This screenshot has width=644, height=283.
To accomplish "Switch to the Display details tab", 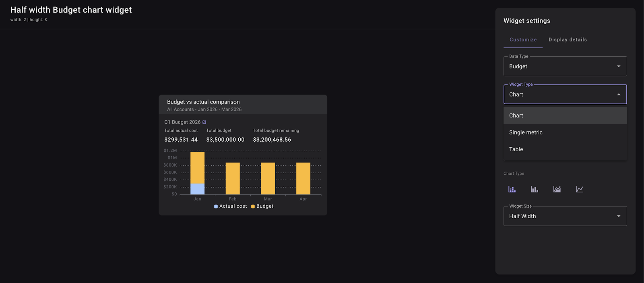I will click(568, 39).
